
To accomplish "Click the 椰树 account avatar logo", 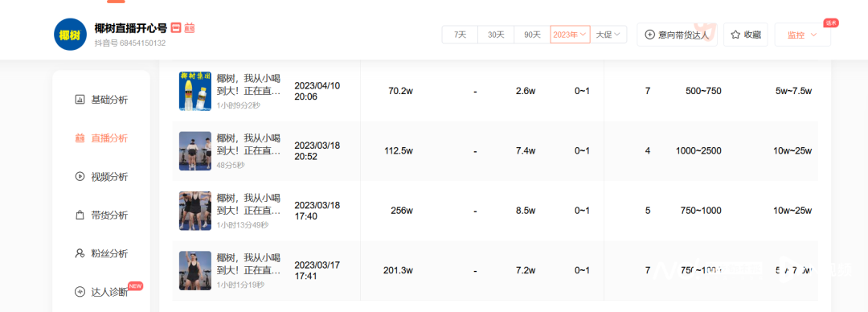I will (x=70, y=35).
